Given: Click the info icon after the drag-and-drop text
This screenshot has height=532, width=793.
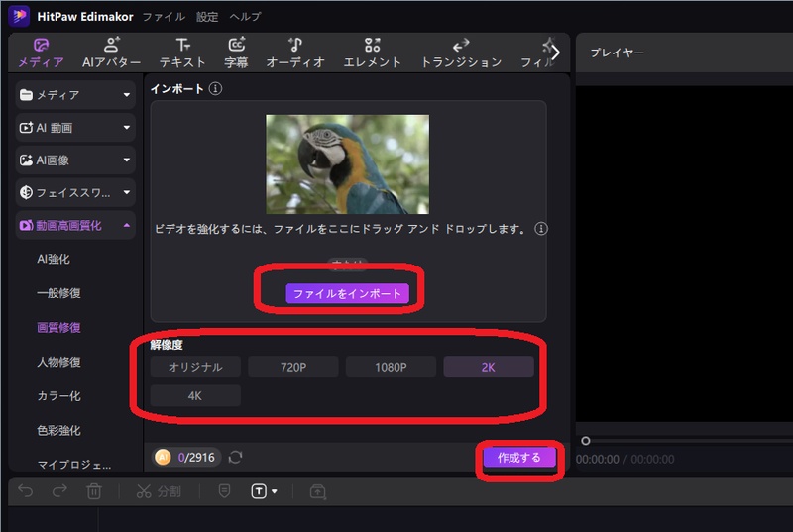Looking at the screenshot, I should pyautogui.click(x=541, y=229).
